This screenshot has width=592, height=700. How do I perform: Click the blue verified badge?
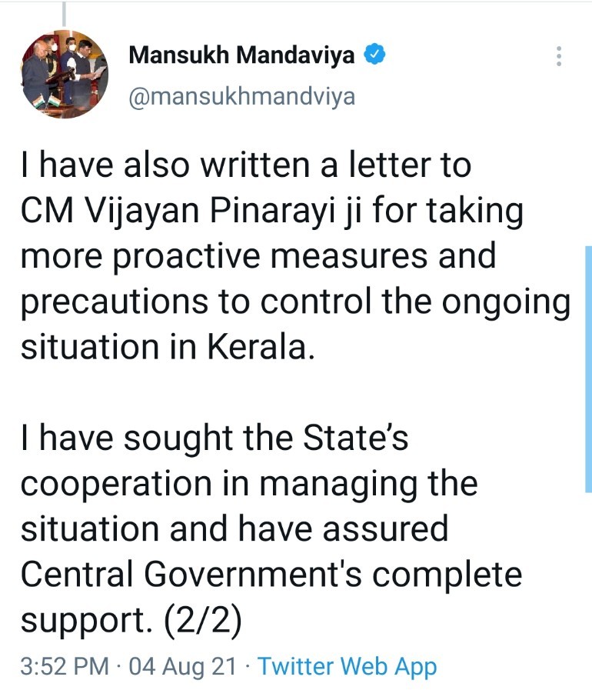pos(374,55)
